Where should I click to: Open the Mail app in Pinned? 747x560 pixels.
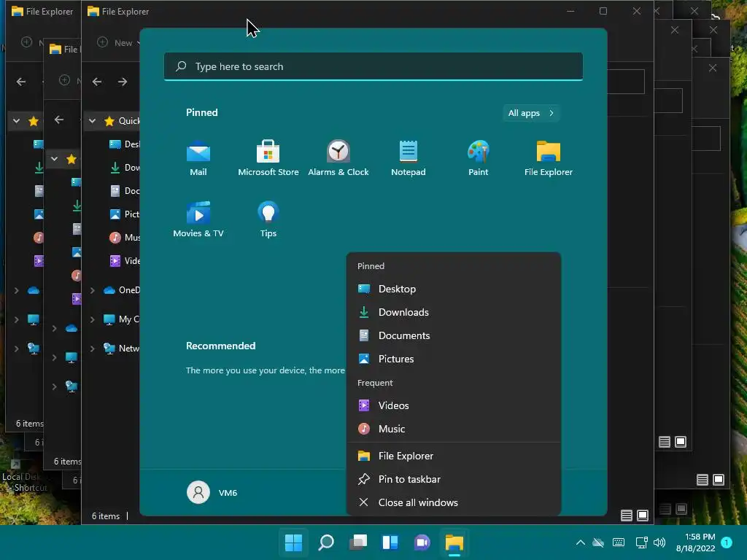point(198,158)
